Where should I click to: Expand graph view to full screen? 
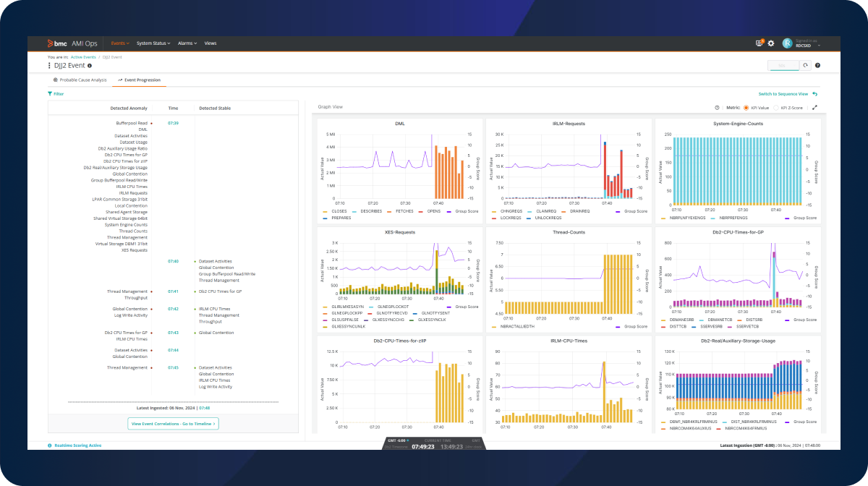pos(815,107)
